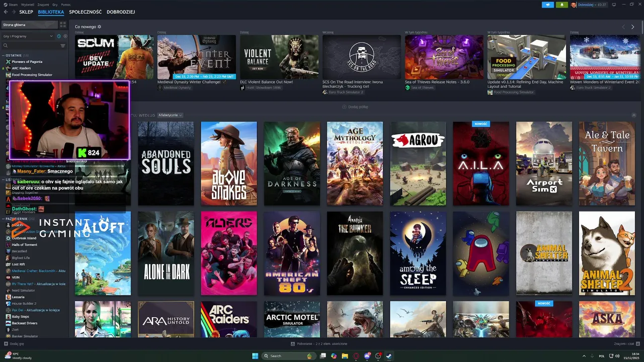Switch to grid view next to Strona główna
Screen dimensions: 644x362
pyautogui.click(x=63, y=25)
